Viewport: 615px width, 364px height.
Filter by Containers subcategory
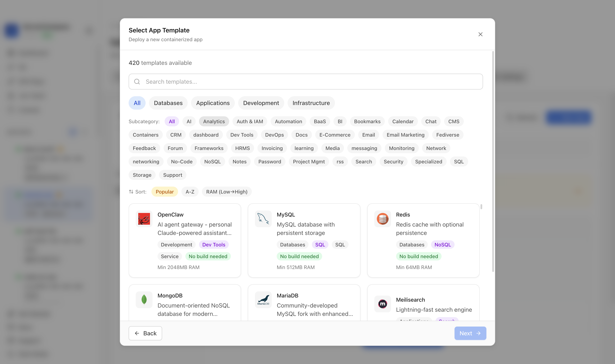[x=145, y=135]
